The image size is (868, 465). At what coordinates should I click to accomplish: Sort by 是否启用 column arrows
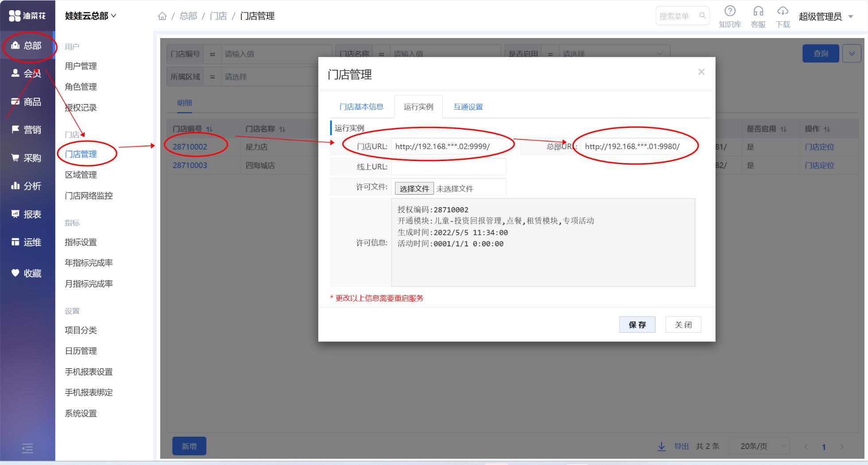(783, 129)
